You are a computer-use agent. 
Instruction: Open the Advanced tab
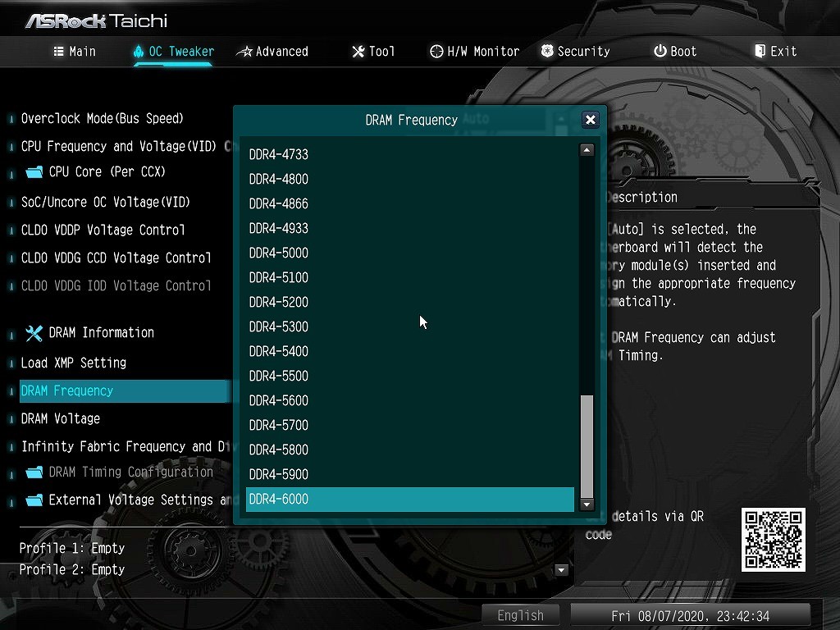click(x=272, y=52)
